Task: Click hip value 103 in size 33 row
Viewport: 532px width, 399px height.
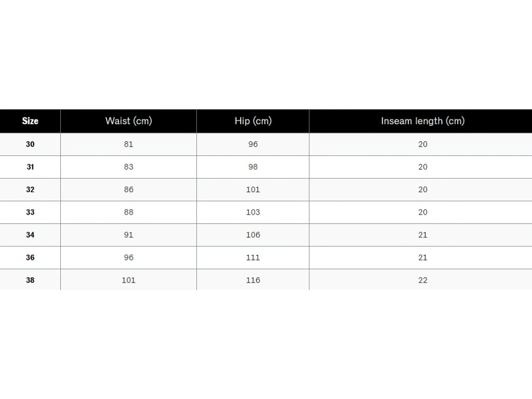Action: pos(253,212)
